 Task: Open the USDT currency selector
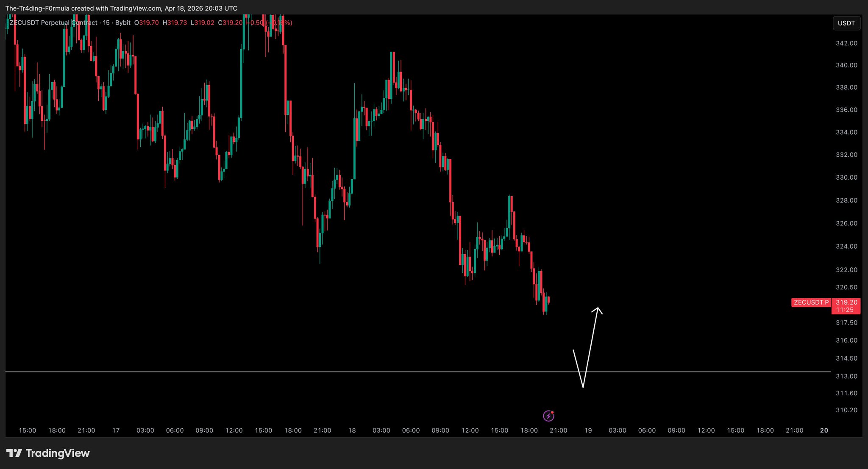click(846, 23)
